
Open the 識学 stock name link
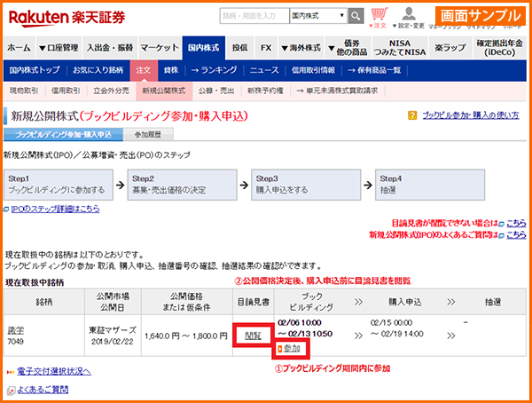tap(16, 330)
